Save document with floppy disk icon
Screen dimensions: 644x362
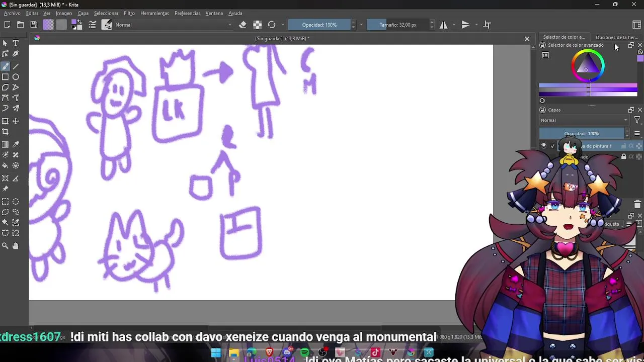(34, 25)
